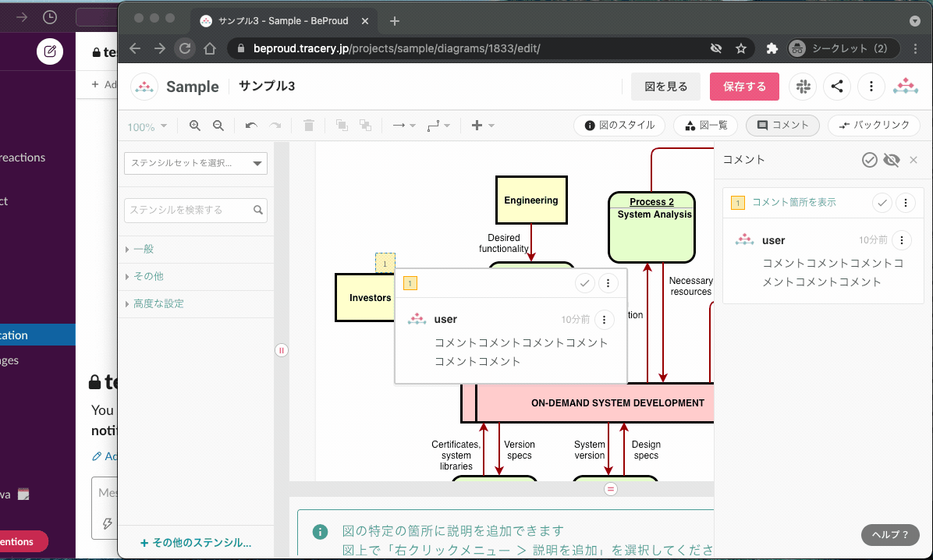933x560 pixels.
Task: Click the Tracery logo icon top right
Action: 905,86
